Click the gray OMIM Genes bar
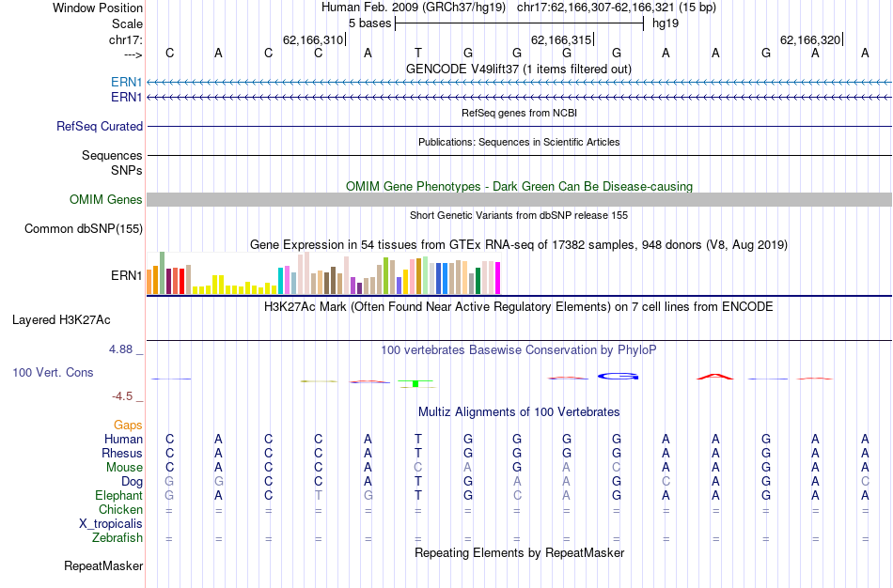The width and height of the screenshot is (893, 588). coord(520,199)
